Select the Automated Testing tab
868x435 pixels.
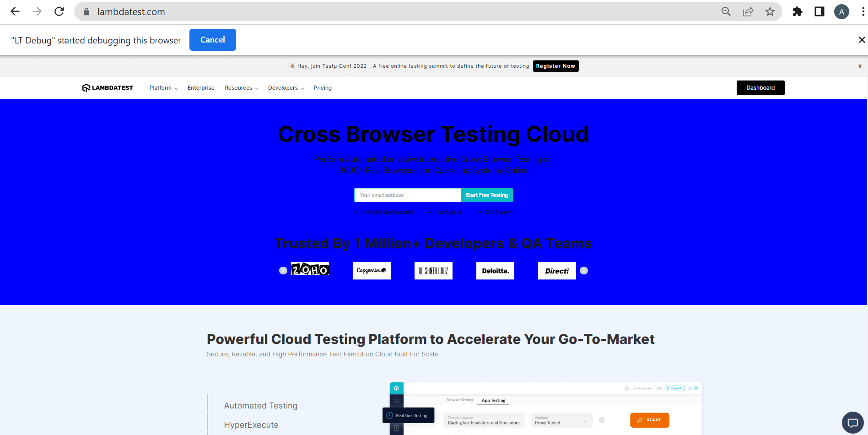coord(261,406)
